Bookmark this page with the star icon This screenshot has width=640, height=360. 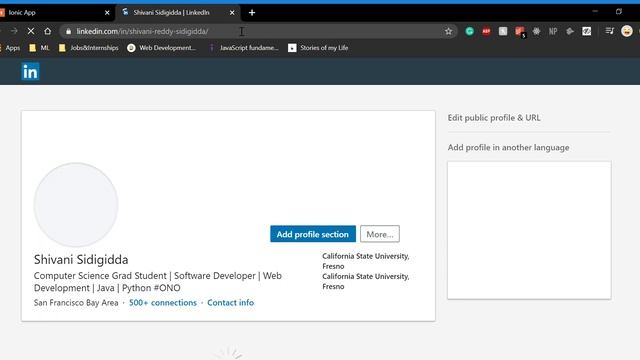(448, 31)
